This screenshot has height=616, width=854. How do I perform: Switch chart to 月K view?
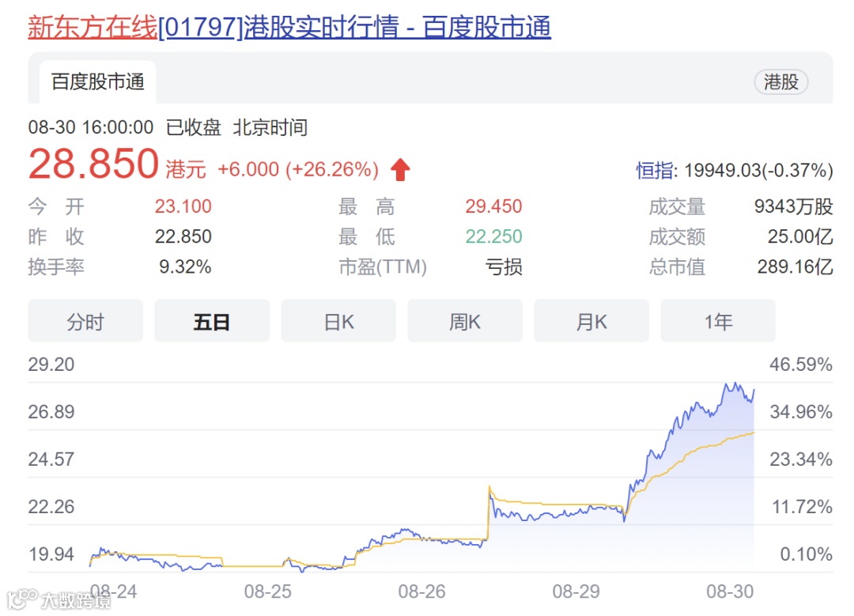coord(591,321)
